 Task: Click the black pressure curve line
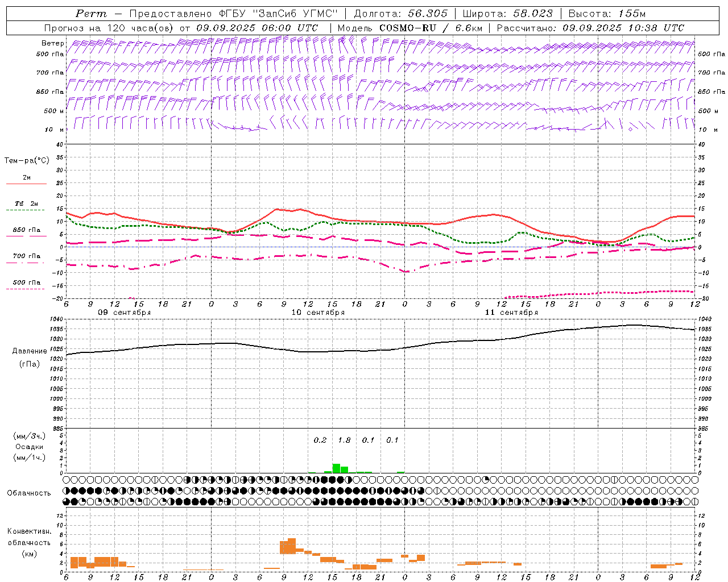coord(381,350)
